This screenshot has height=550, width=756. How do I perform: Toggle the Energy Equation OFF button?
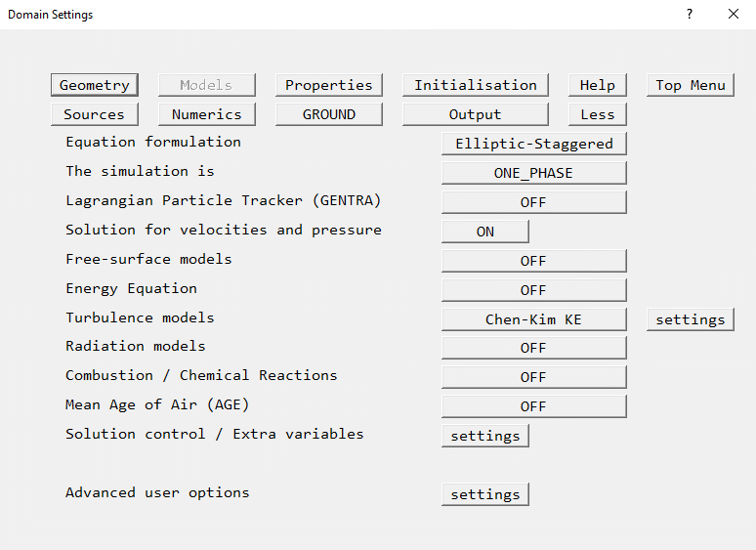click(x=533, y=290)
